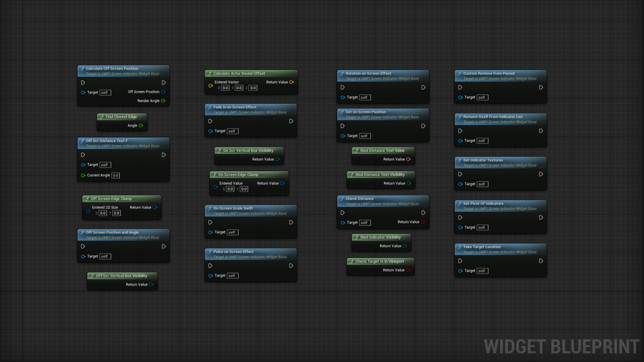Select the Bind Distance Text Value node title
The image size is (644, 362).
[383, 151]
